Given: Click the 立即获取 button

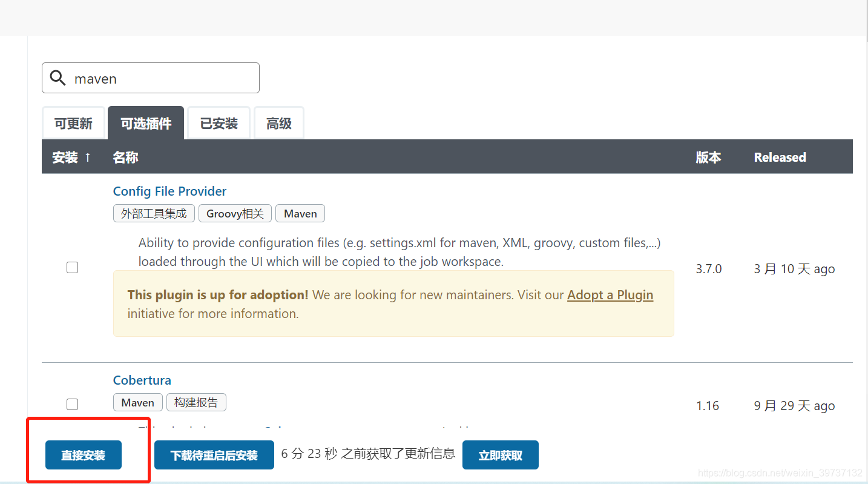Looking at the screenshot, I should click(500, 455).
